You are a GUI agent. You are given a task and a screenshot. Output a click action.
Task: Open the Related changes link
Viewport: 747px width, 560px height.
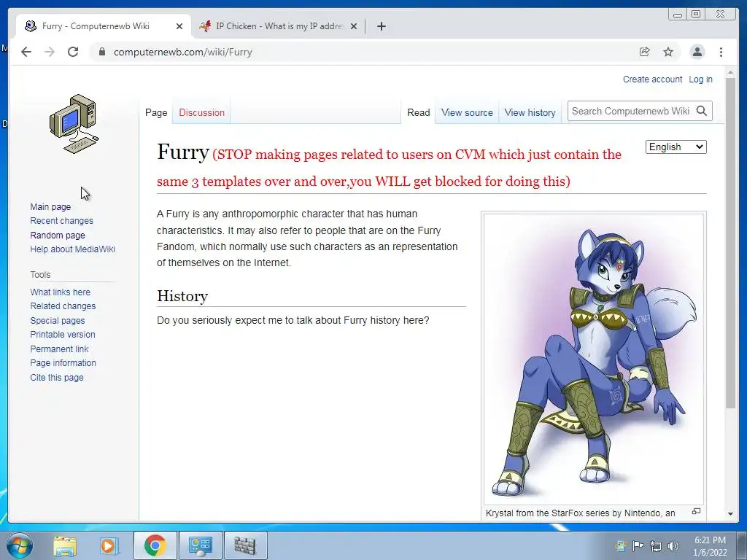63,306
